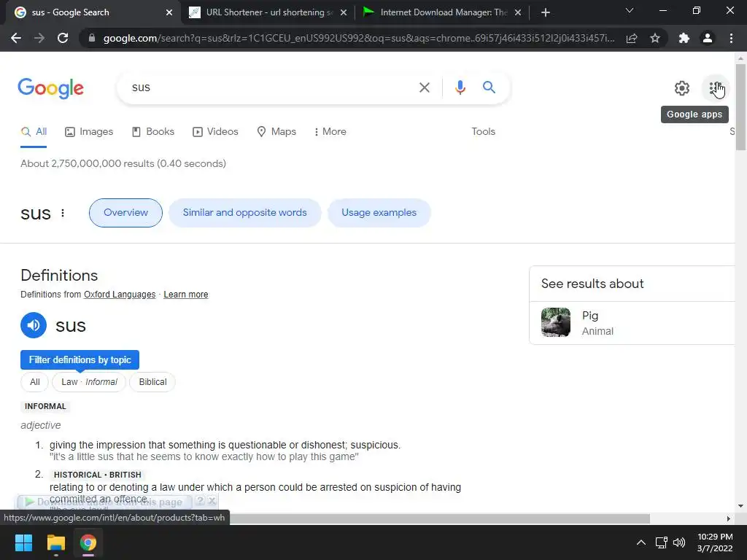
Task: Filter definitions by Law Informal
Action: click(89, 382)
